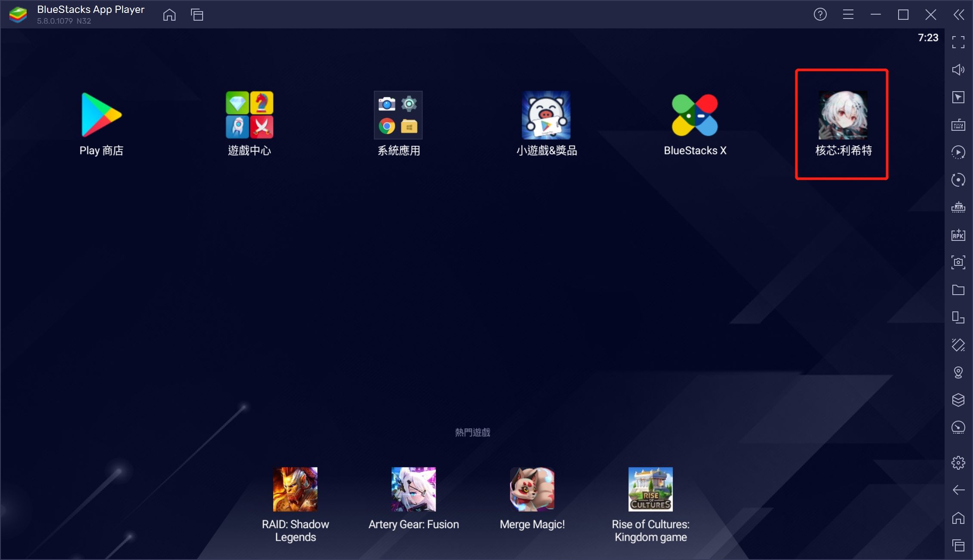This screenshot has height=560, width=973.
Task: Collapse the side toolbar with double-arrow
Action: tap(959, 15)
